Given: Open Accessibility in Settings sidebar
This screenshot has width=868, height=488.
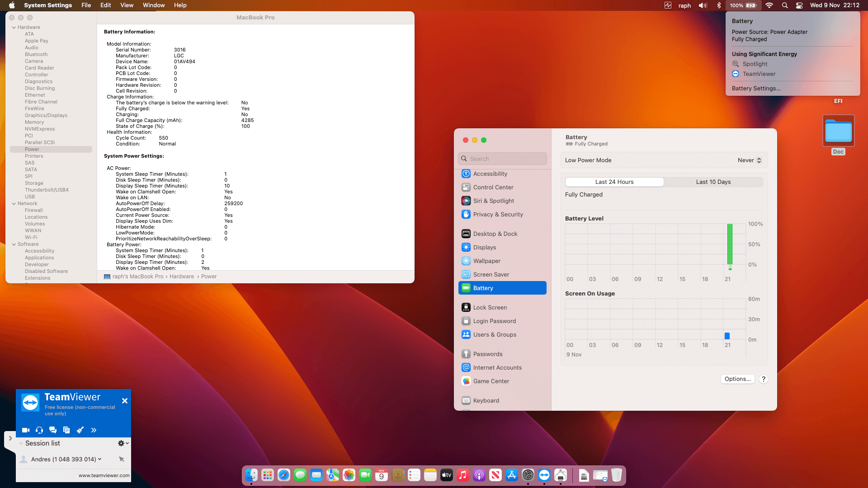Looking at the screenshot, I should coord(502,174).
